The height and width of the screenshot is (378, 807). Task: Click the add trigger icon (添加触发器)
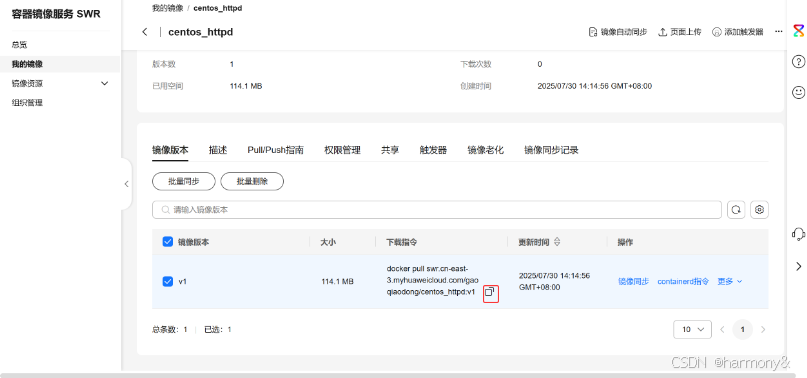coord(717,32)
